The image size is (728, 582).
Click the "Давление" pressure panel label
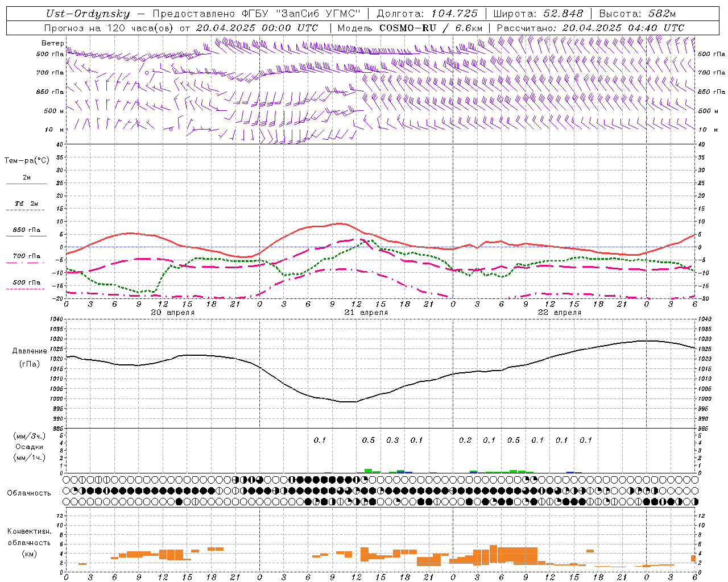[30, 351]
